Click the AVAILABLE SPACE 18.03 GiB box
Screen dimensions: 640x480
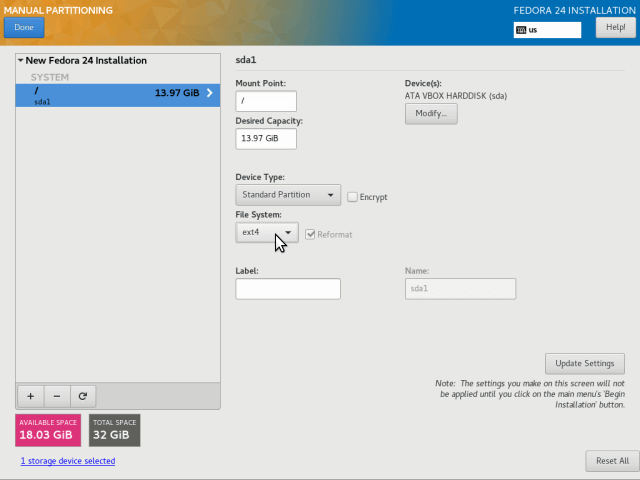(48, 430)
